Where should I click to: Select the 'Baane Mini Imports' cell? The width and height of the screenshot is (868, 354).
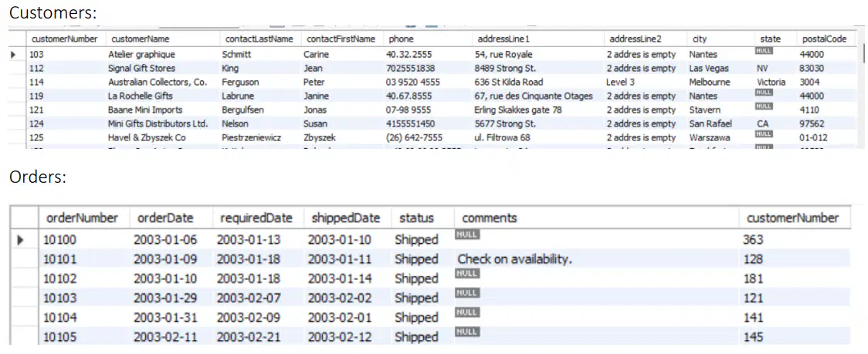144,110
